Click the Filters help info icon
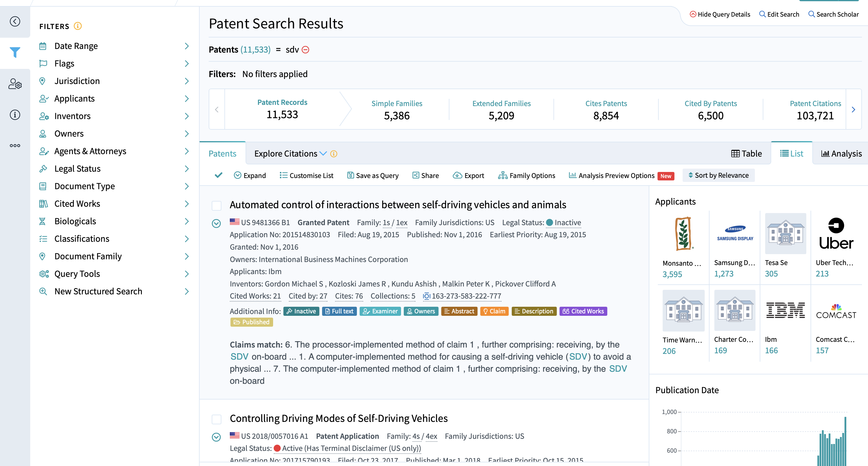The width and height of the screenshot is (868, 466). coord(78,26)
